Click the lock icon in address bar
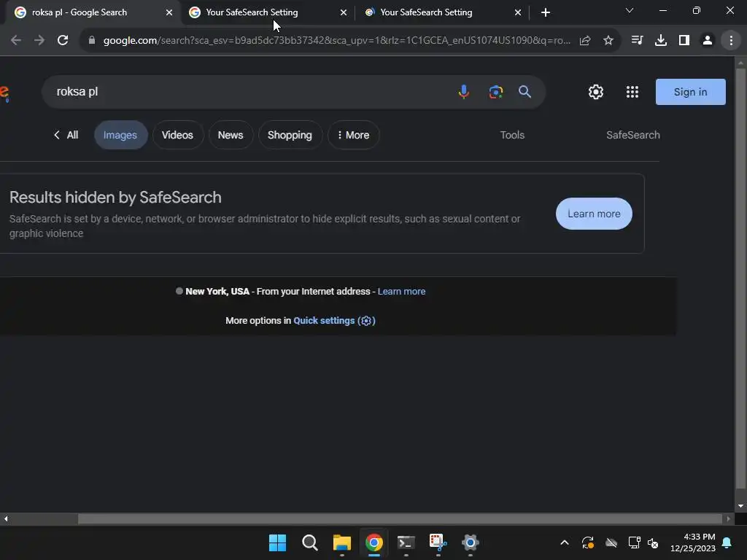747x560 pixels. pyautogui.click(x=92, y=41)
